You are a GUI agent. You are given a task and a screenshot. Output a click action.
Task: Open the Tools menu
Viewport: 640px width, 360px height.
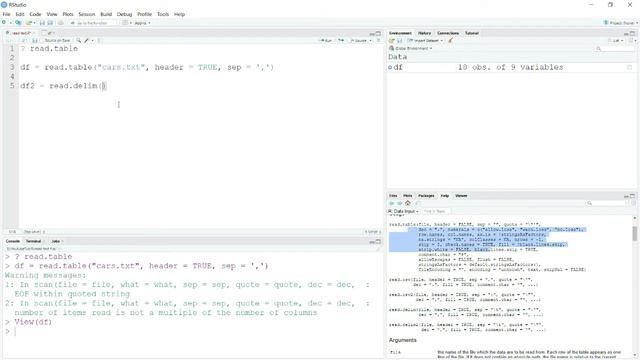pos(163,14)
